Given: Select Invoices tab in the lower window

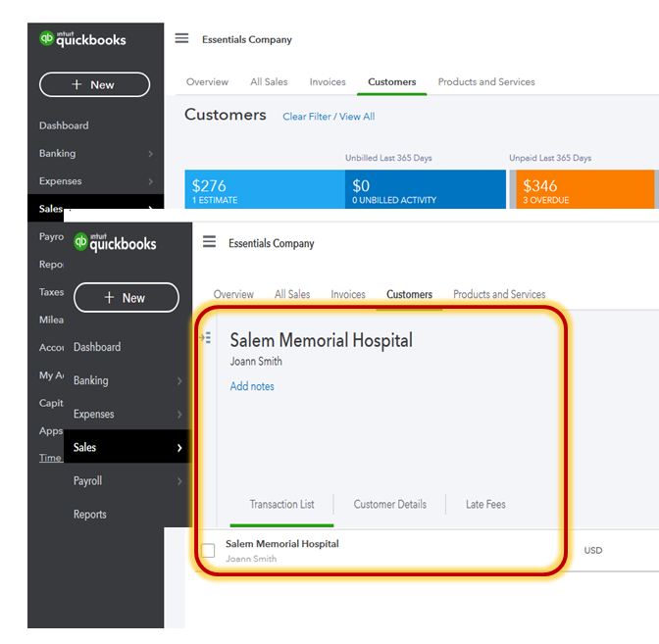Looking at the screenshot, I should point(348,294).
